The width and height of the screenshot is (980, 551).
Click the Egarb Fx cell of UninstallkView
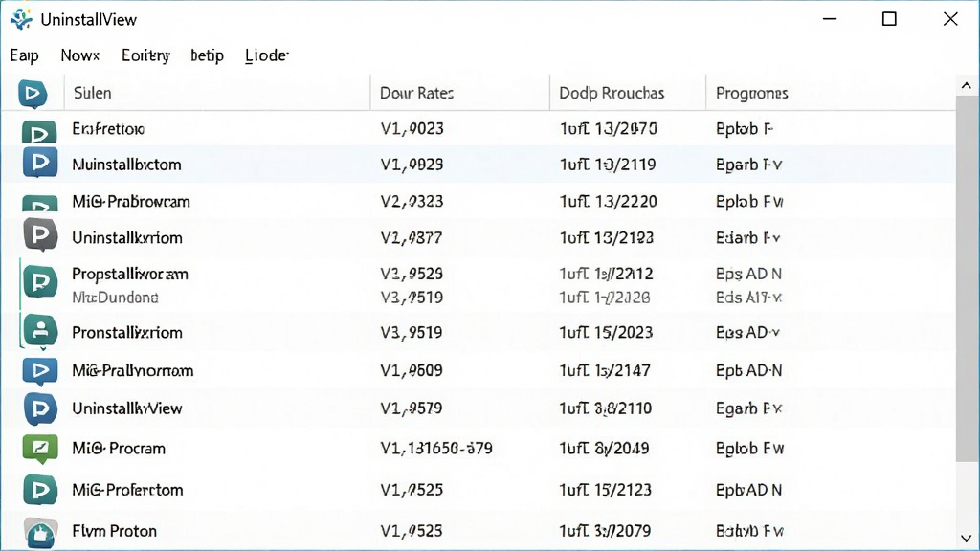pyautogui.click(x=748, y=408)
